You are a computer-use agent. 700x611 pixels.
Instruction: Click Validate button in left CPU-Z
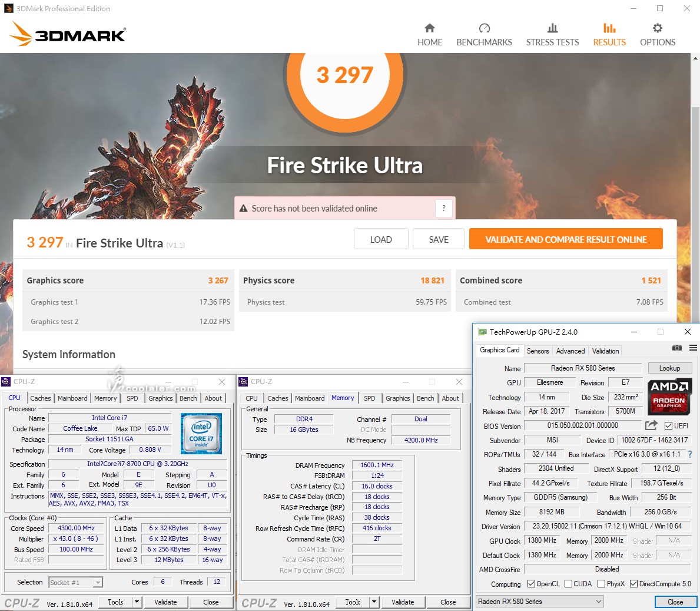click(x=165, y=602)
